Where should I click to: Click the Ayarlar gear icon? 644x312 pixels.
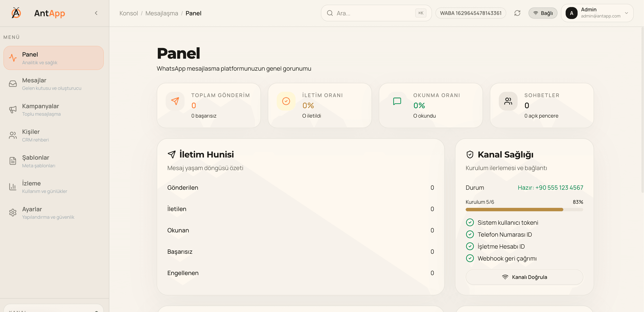point(13,212)
